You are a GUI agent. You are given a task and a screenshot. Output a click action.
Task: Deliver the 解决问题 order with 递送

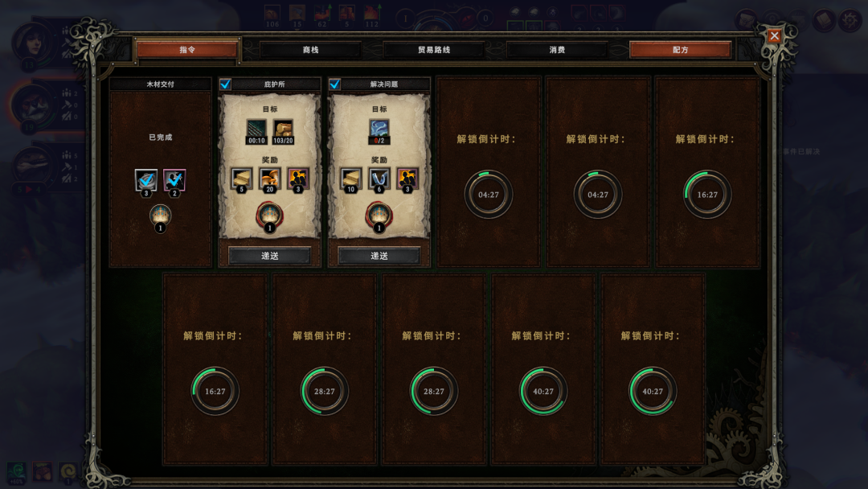coord(379,256)
